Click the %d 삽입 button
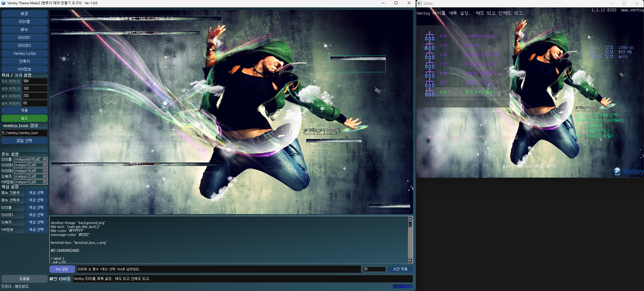 (x=62, y=269)
